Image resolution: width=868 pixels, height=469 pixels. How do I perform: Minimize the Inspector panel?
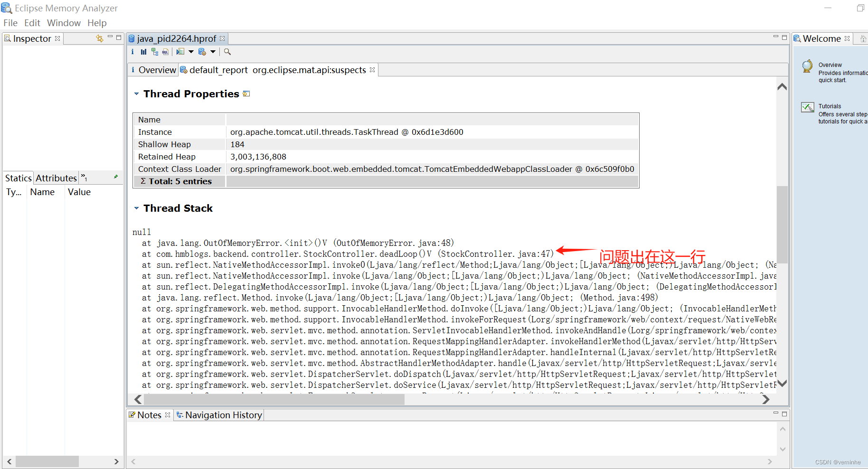pyautogui.click(x=110, y=37)
